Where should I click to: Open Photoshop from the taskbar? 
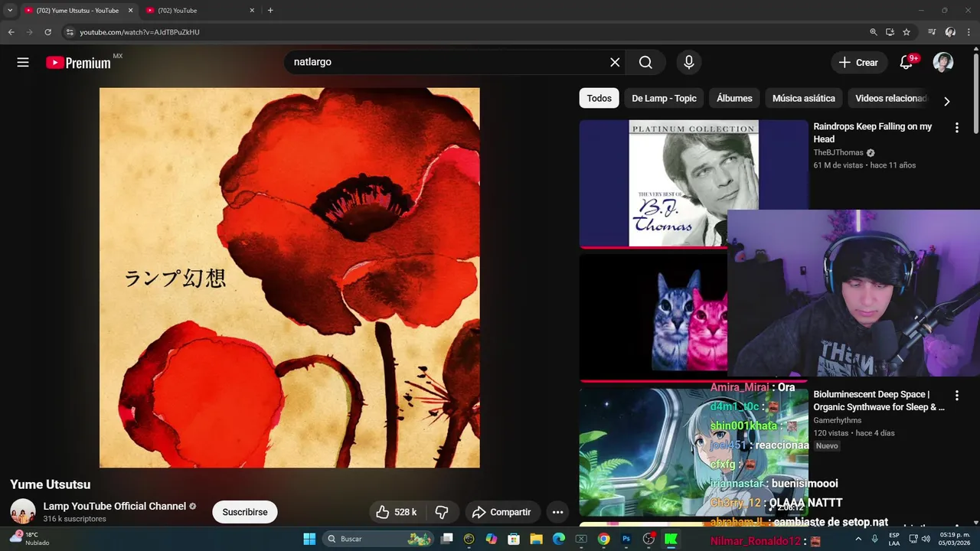[626, 539]
